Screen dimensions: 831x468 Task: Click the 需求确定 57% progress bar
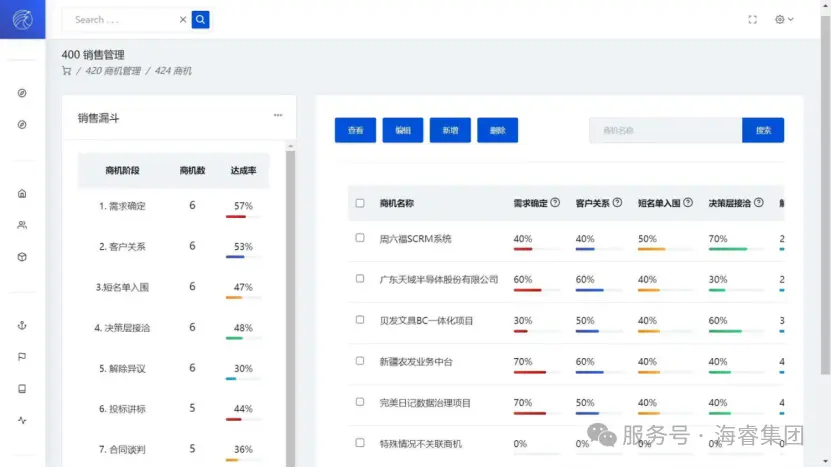(x=242, y=217)
